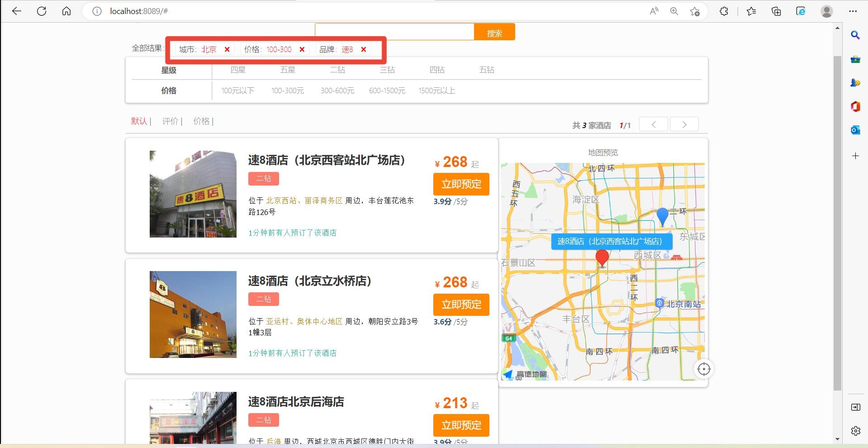This screenshot has height=448, width=868.
Task: Open the sidebar Outlook icon
Action: pyautogui.click(x=855, y=130)
